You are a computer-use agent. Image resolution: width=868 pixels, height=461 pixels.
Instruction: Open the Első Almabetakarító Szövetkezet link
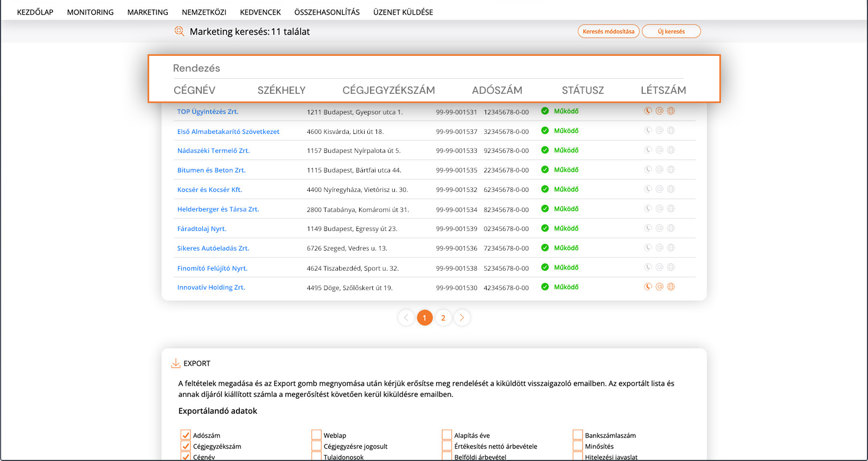[x=228, y=132]
